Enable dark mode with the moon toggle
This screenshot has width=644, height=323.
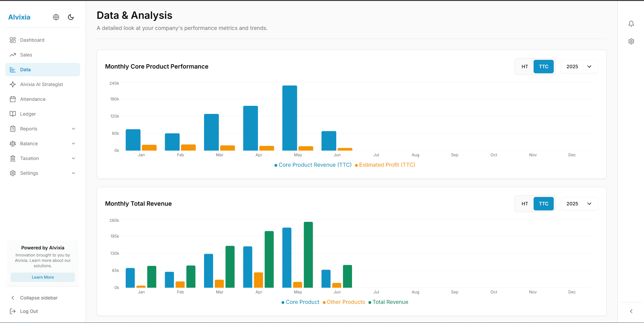tap(70, 17)
